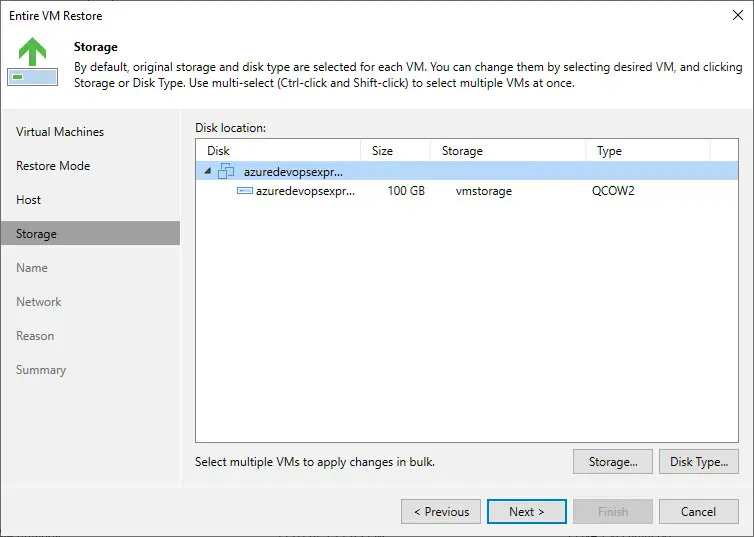This screenshot has height=537, width=754.
Task: Click the disabled Finish button
Action: click(613, 512)
